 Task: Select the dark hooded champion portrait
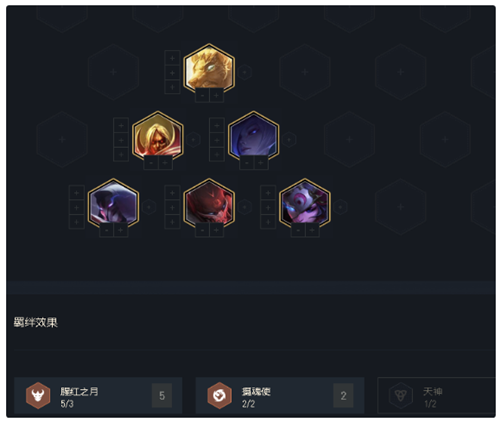point(113,203)
